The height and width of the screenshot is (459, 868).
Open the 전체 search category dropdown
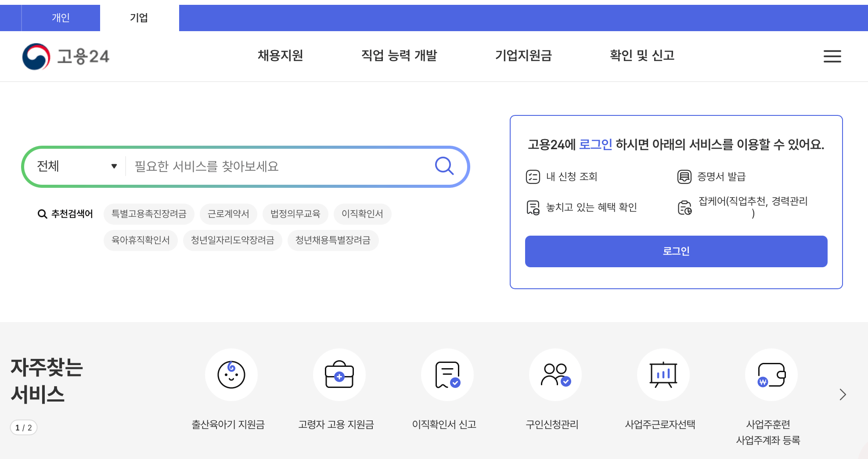(75, 166)
